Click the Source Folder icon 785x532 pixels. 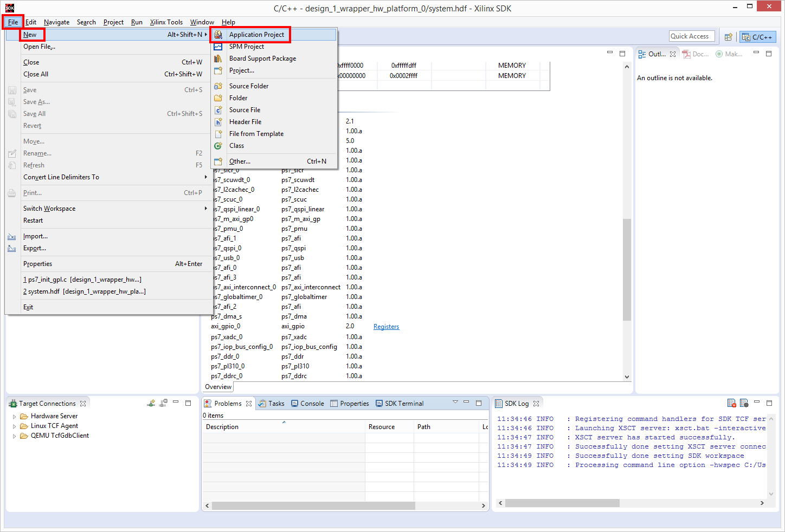(218, 86)
